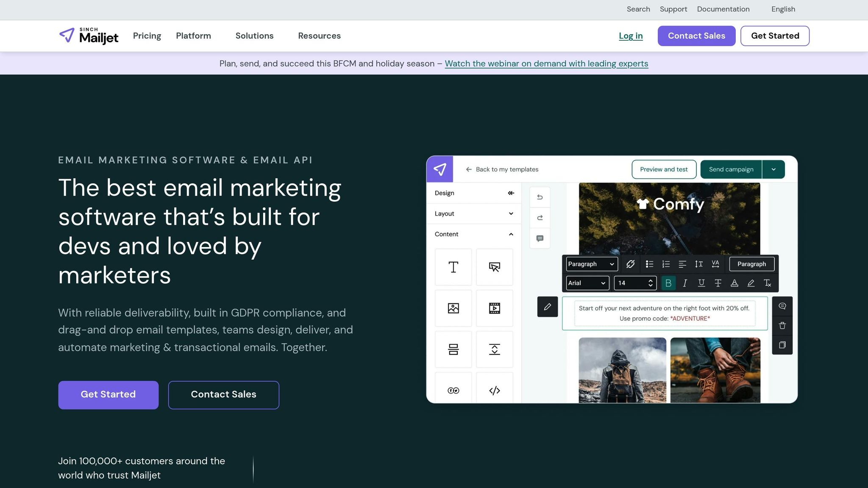This screenshot has width=868, height=488.
Task: Toggle bold formatting off
Action: 668,283
